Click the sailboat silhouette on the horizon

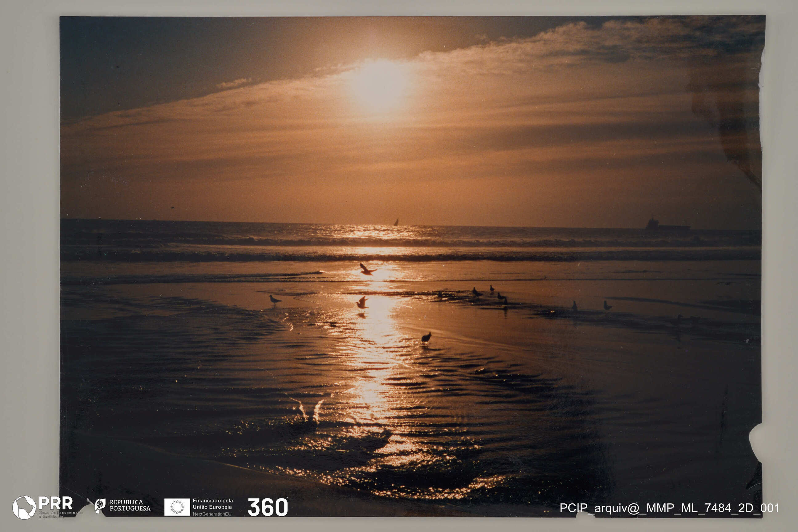[x=396, y=222]
